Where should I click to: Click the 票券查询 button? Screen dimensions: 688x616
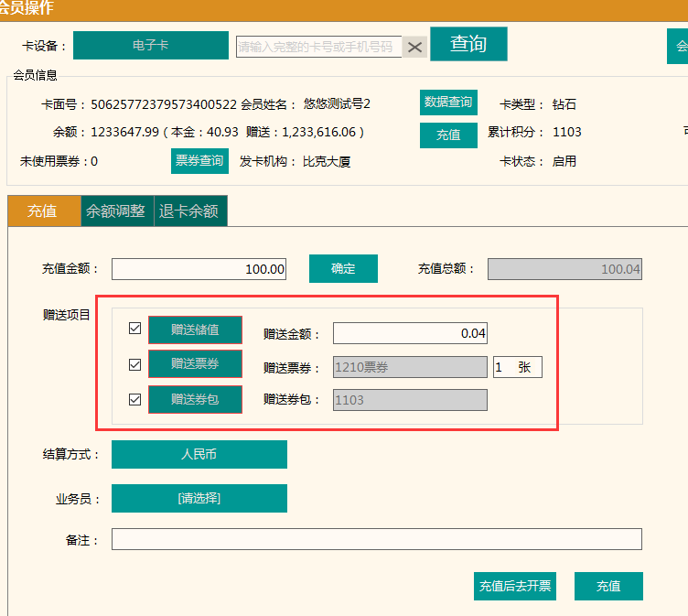point(199,161)
